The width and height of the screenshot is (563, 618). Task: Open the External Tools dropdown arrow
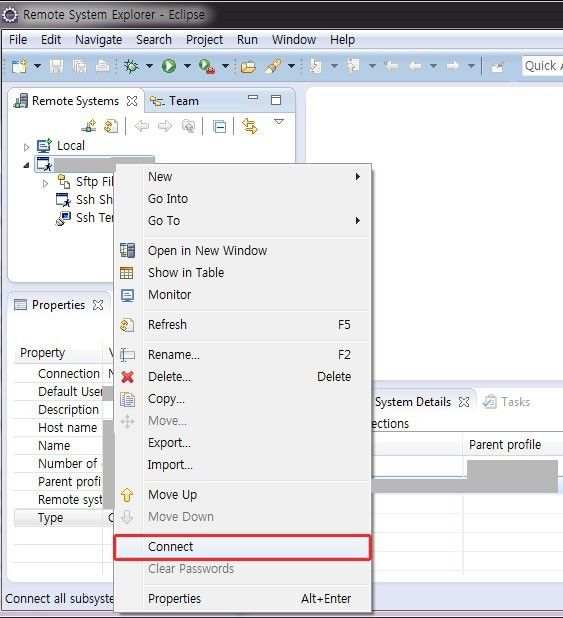(225, 66)
